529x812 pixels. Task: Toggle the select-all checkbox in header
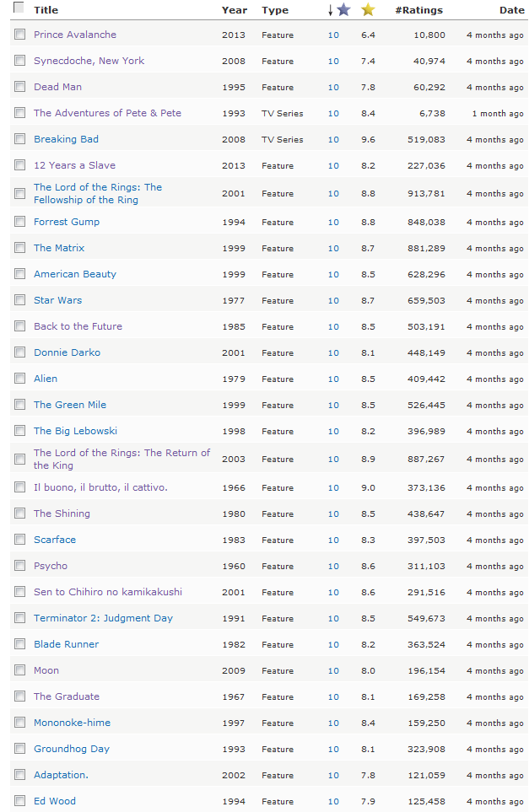pos(19,8)
